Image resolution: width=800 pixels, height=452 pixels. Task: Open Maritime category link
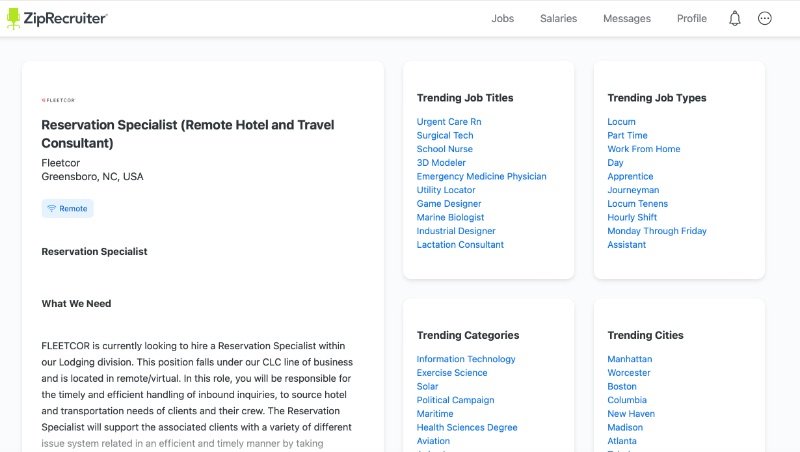click(x=435, y=414)
